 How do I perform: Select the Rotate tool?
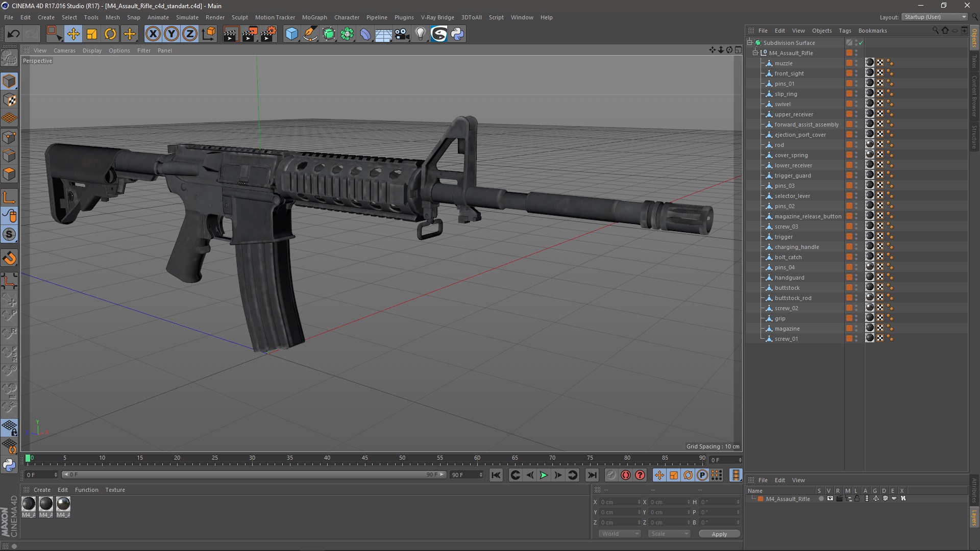point(110,34)
